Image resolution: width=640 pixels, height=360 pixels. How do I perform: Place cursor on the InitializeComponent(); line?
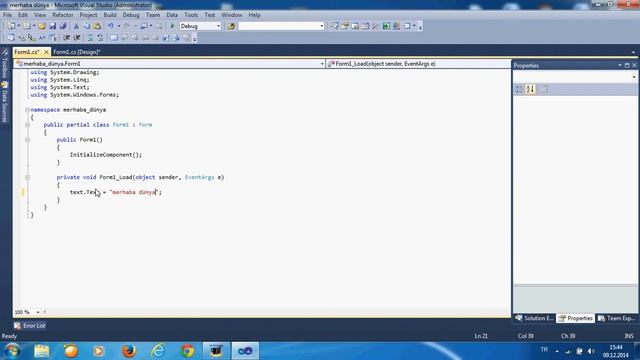(106, 155)
